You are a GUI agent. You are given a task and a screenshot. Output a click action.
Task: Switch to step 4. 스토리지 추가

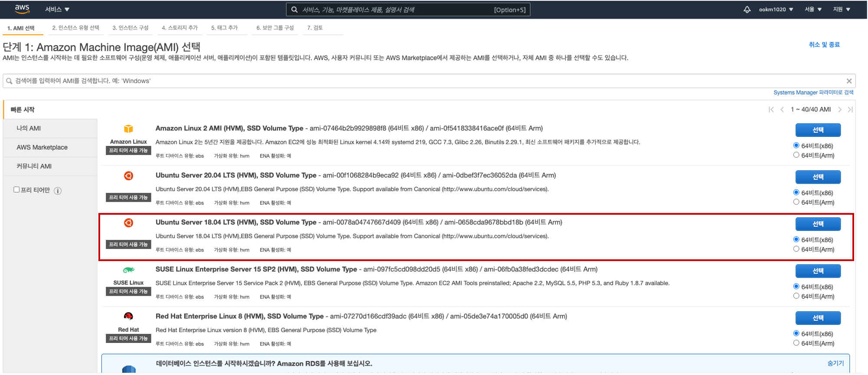(x=179, y=28)
